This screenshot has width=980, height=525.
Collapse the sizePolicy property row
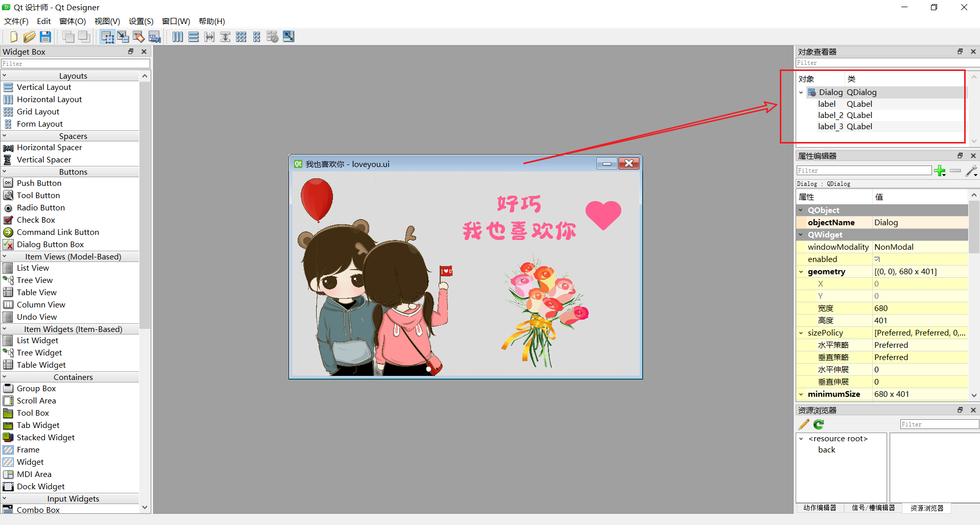pos(801,333)
